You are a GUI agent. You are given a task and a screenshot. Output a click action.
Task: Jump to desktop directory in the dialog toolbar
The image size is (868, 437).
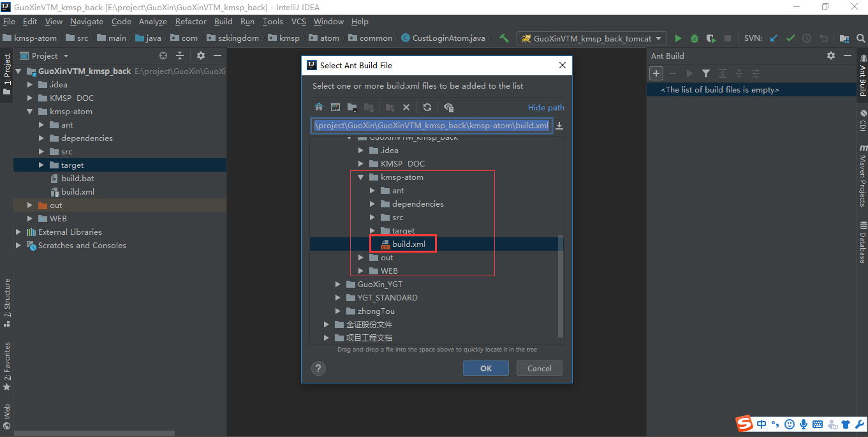tap(335, 107)
